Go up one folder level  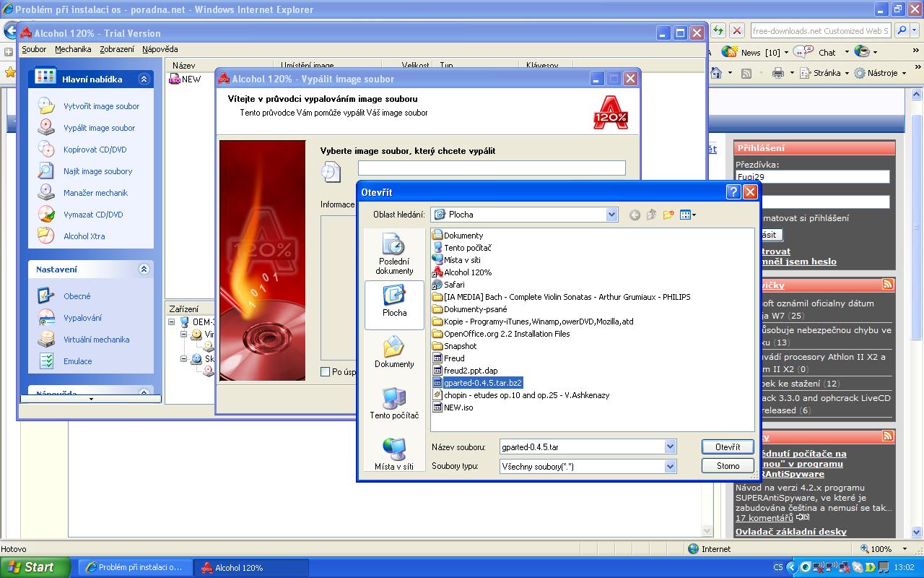651,215
